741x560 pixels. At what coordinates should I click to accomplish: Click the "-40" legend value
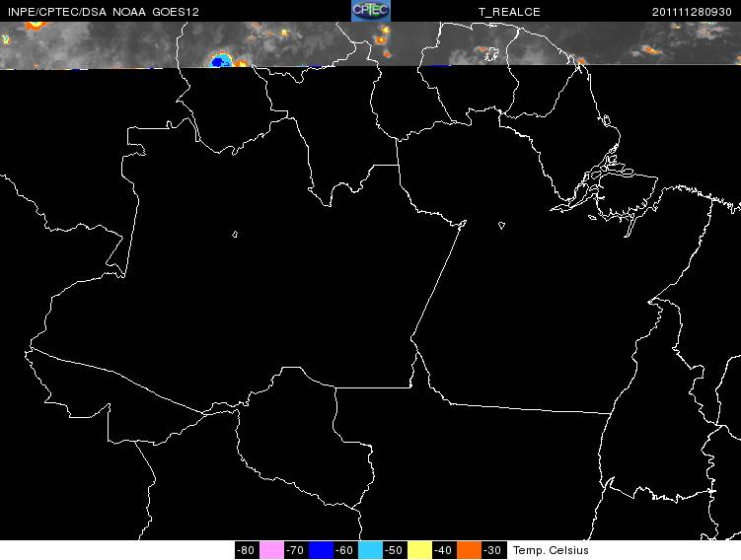444,550
